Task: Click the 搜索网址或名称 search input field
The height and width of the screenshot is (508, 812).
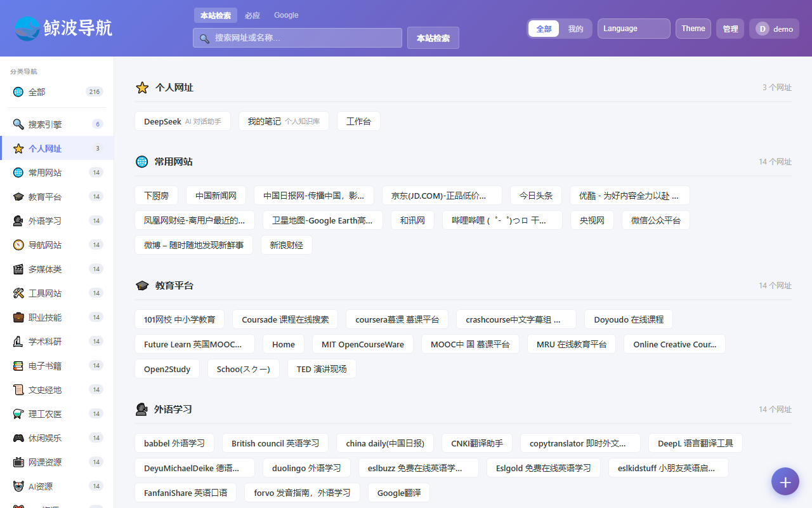Action: 298,38
